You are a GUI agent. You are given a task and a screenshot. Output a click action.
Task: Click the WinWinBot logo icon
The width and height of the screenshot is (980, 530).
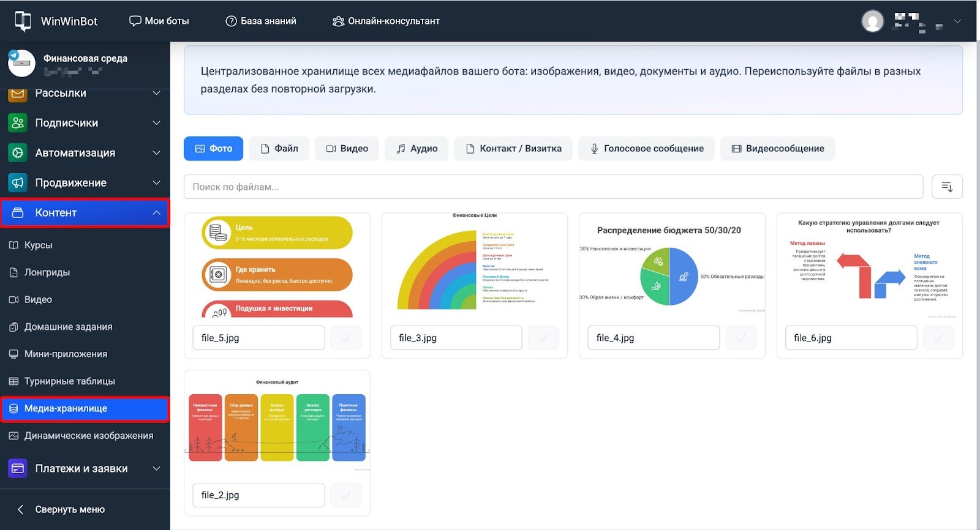23,21
